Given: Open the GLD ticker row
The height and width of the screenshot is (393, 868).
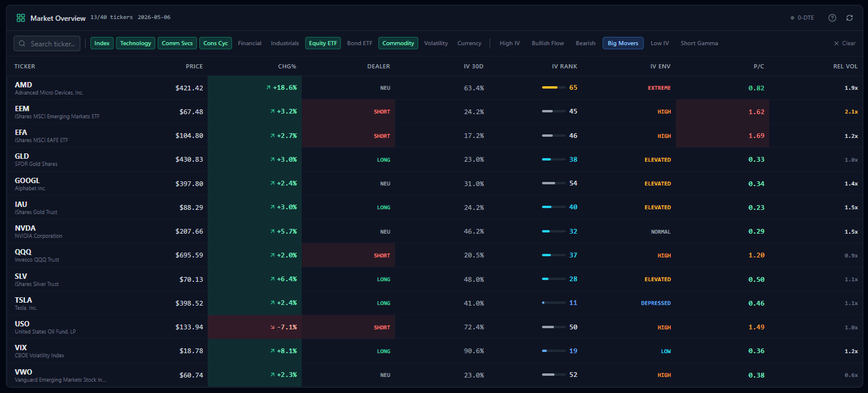Looking at the screenshot, I should tap(434, 159).
